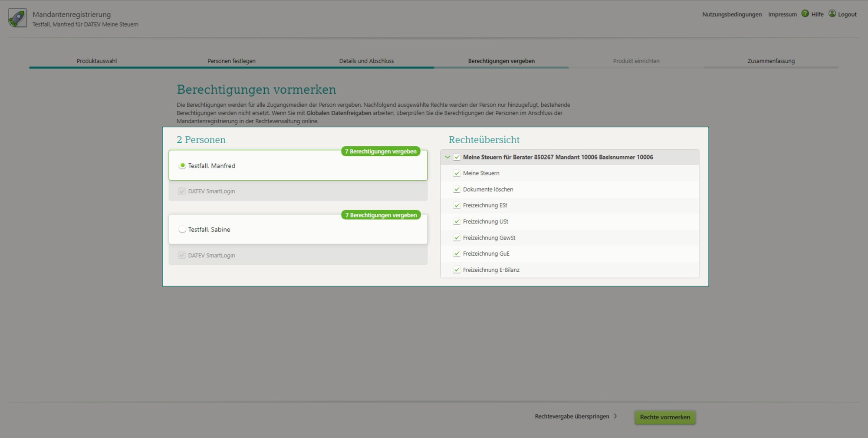Click the arrow next to Rechtevergabe überspringen
Viewport: 868px width, 438px height.
point(615,416)
